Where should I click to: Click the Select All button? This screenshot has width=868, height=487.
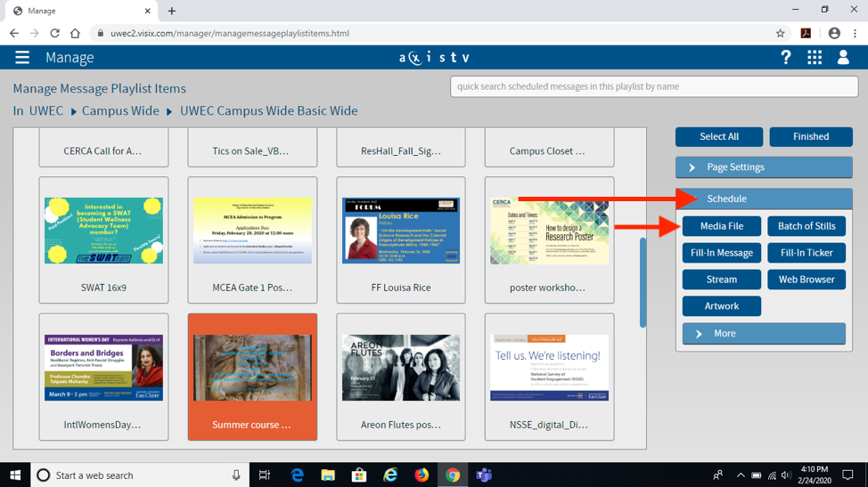(718, 136)
